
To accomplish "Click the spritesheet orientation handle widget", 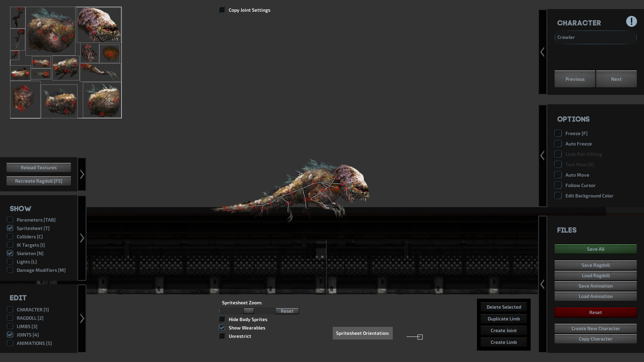I will click(x=420, y=337).
